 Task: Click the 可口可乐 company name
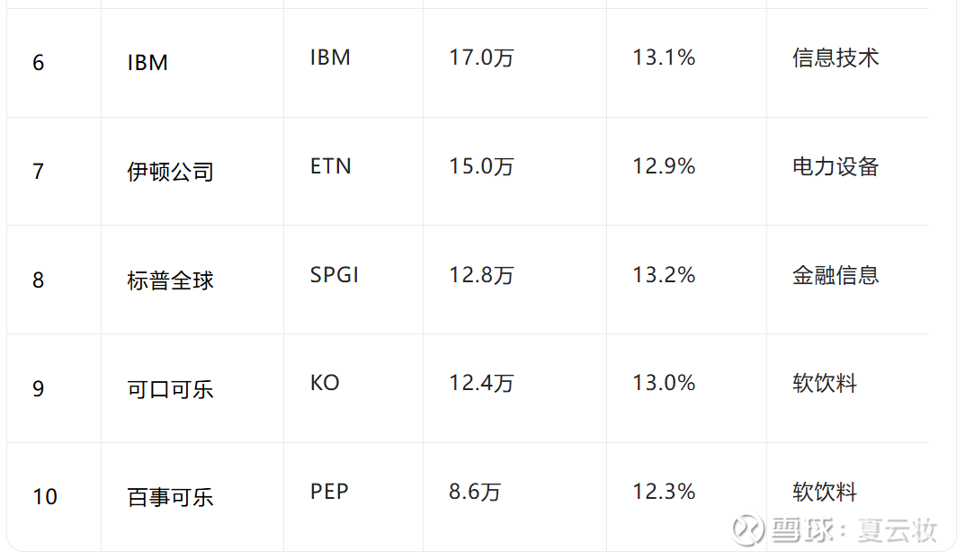(x=170, y=389)
